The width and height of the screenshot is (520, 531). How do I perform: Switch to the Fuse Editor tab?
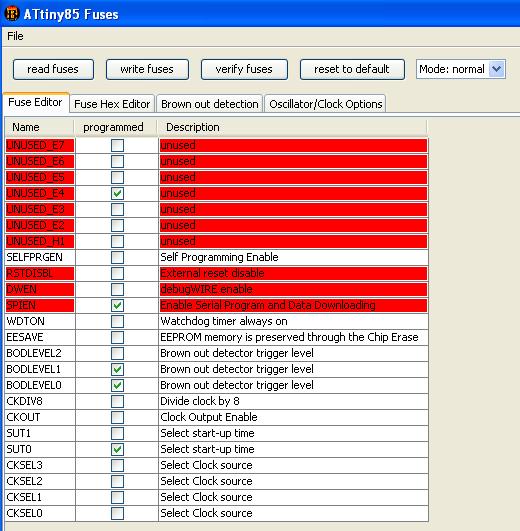(x=36, y=102)
